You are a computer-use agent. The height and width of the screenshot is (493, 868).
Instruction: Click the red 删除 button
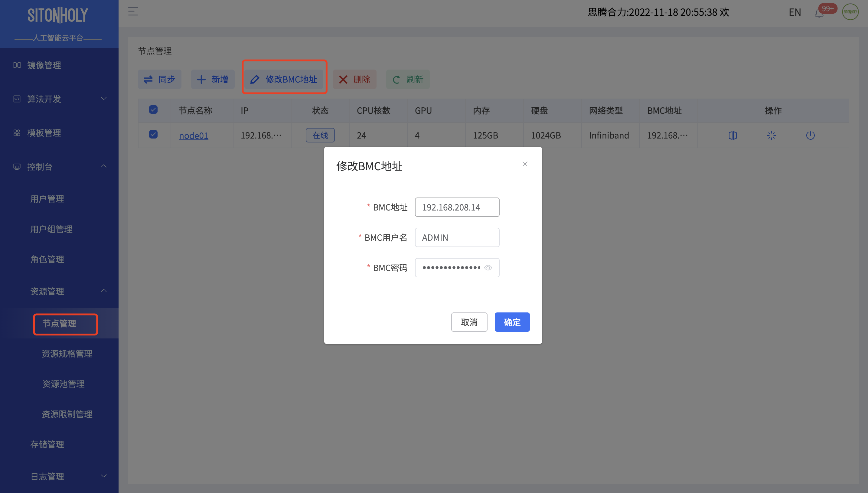tap(354, 79)
